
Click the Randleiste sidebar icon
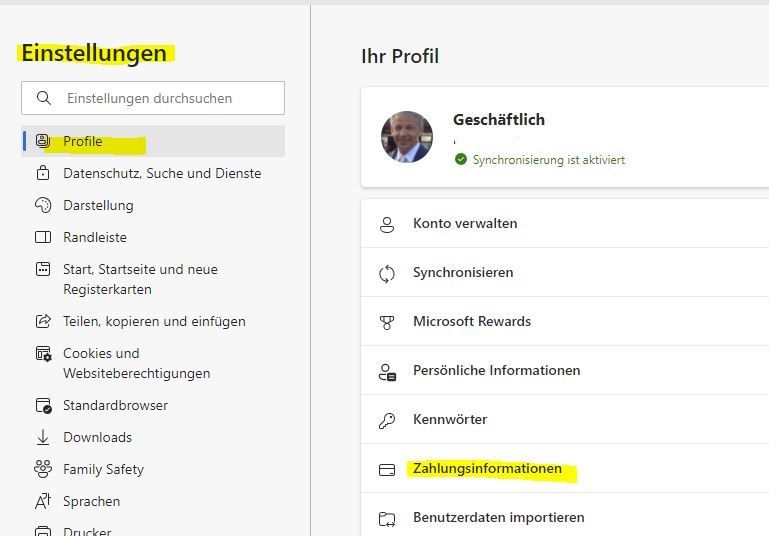43,237
